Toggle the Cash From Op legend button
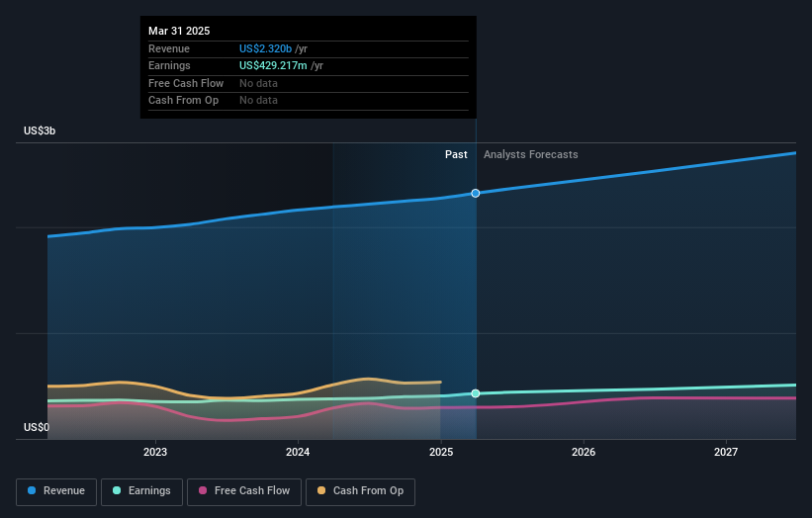812x518 pixels. [x=360, y=491]
